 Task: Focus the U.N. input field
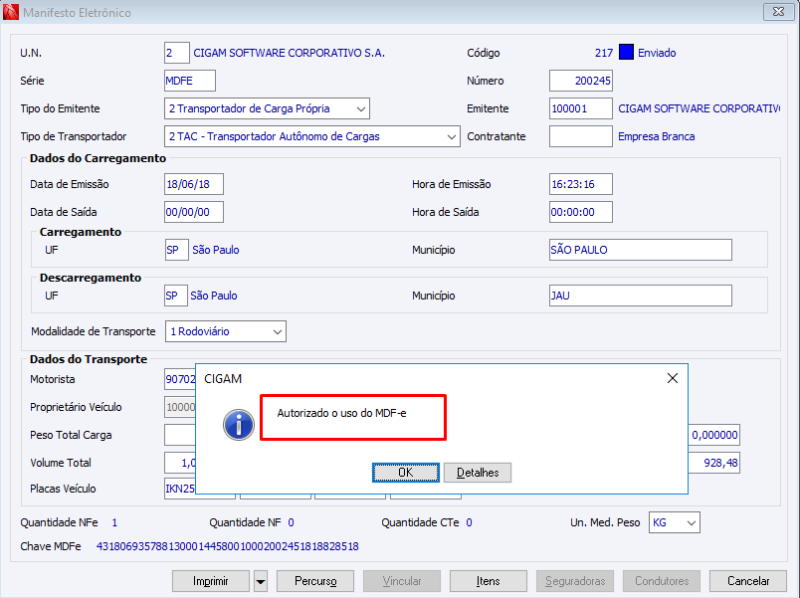[177, 53]
